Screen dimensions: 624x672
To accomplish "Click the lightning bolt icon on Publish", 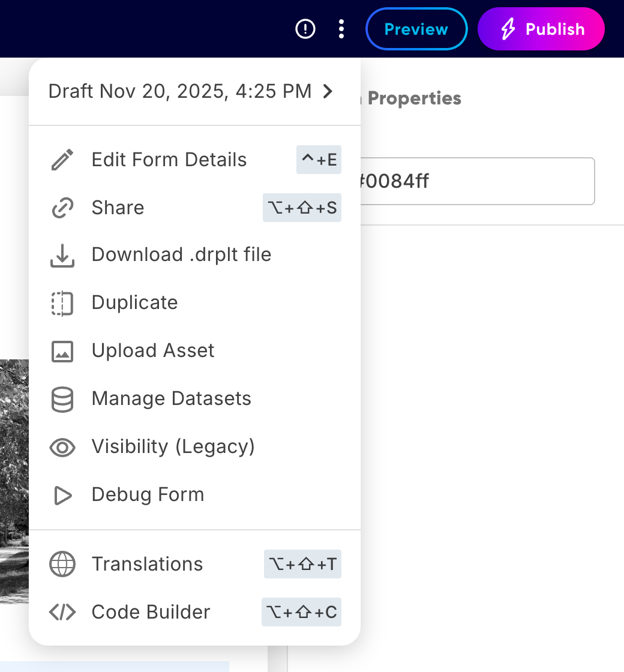I will pos(508,29).
